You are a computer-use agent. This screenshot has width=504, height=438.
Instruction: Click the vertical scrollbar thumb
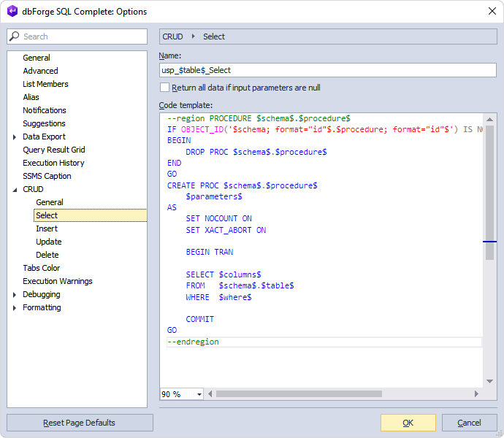[x=489, y=193]
